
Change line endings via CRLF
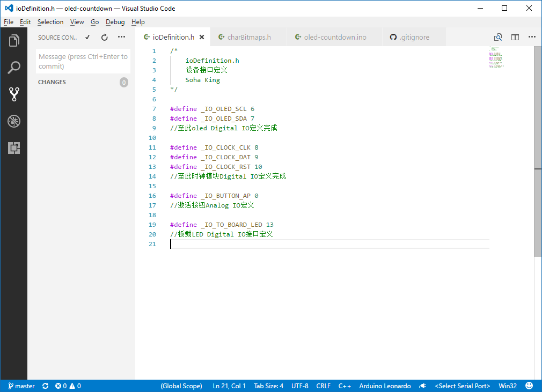click(323, 386)
